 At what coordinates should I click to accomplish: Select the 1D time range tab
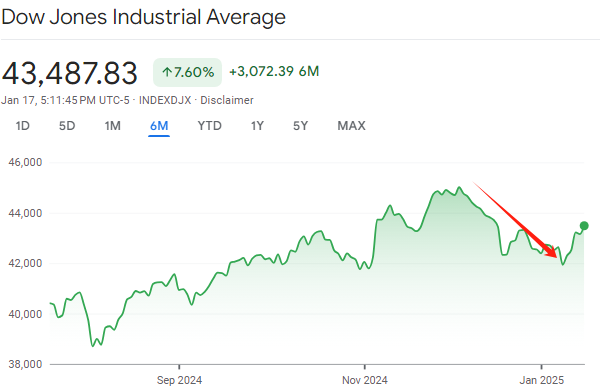pyautogui.click(x=23, y=126)
